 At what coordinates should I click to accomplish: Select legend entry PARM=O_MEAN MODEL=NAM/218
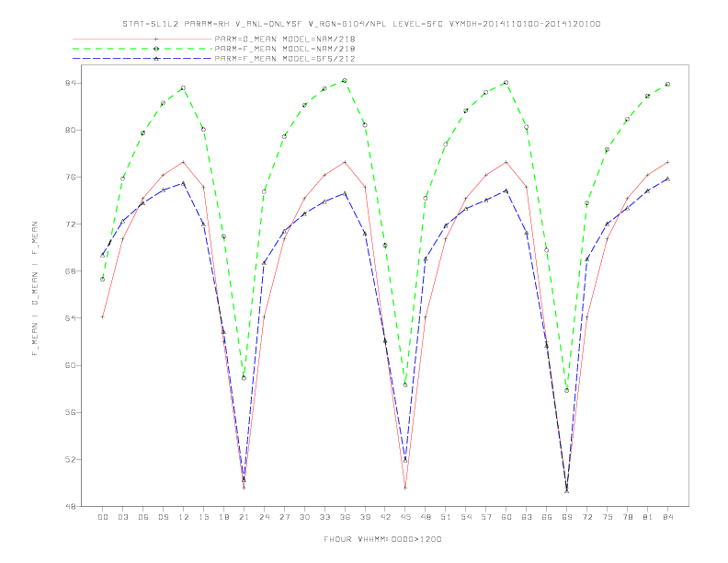point(285,39)
